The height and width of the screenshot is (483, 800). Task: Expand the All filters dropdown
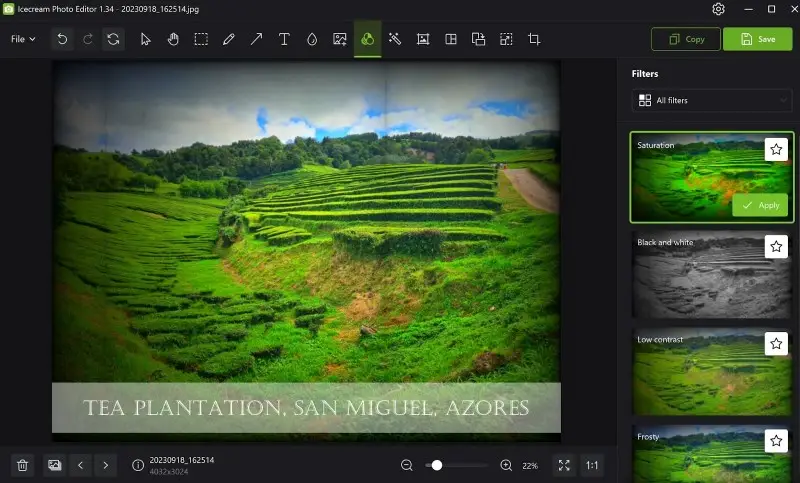coord(712,100)
